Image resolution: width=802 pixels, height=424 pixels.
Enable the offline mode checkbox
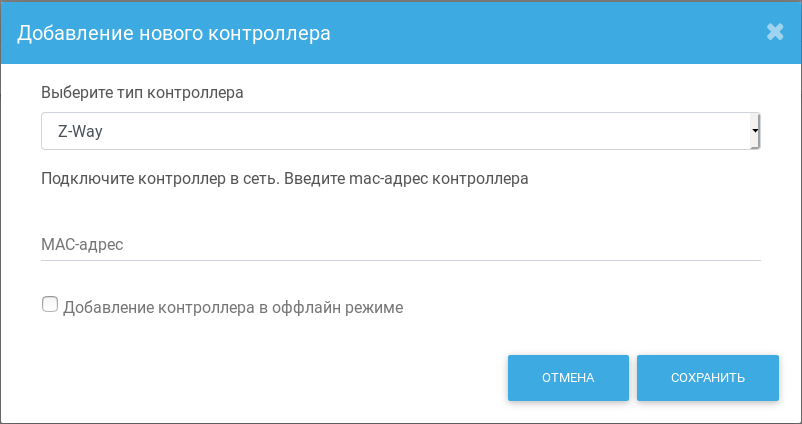pos(50,305)
